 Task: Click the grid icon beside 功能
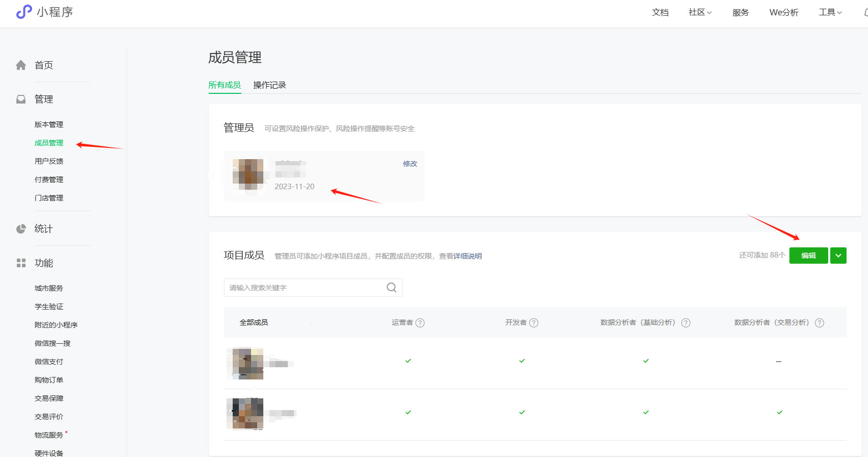tap(21, 263)
